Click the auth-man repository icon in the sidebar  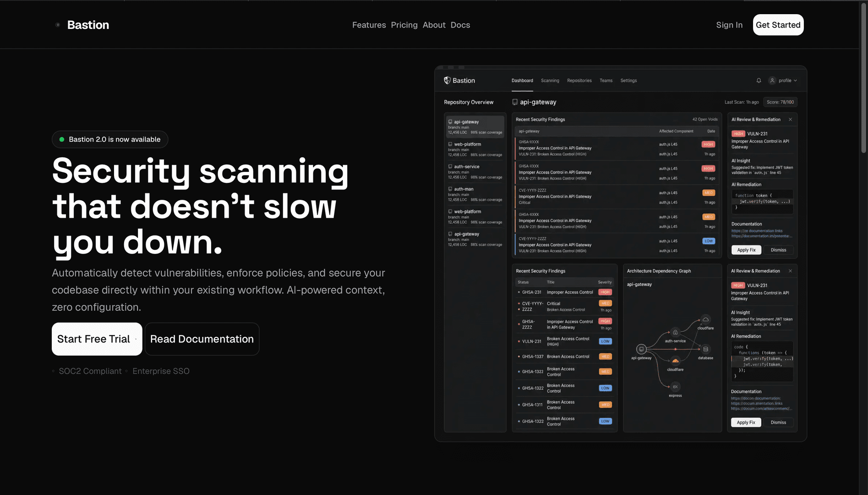coord(450,189)
